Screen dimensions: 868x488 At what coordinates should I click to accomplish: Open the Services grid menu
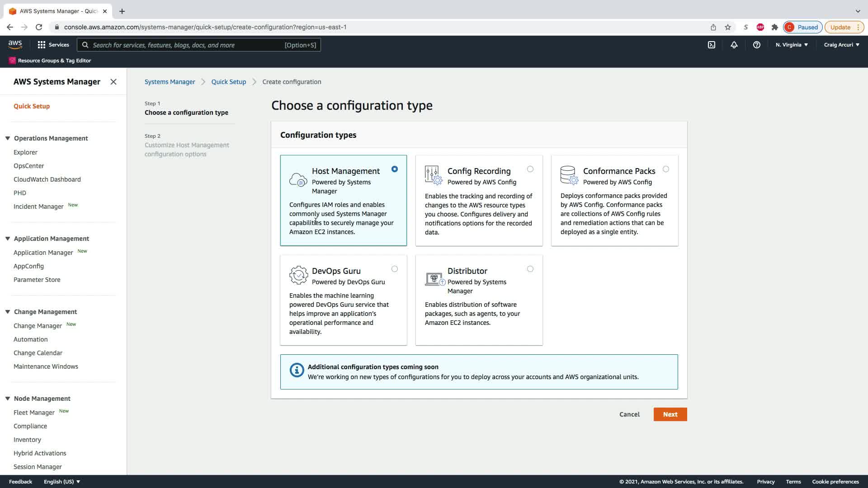tap(53, 45)
